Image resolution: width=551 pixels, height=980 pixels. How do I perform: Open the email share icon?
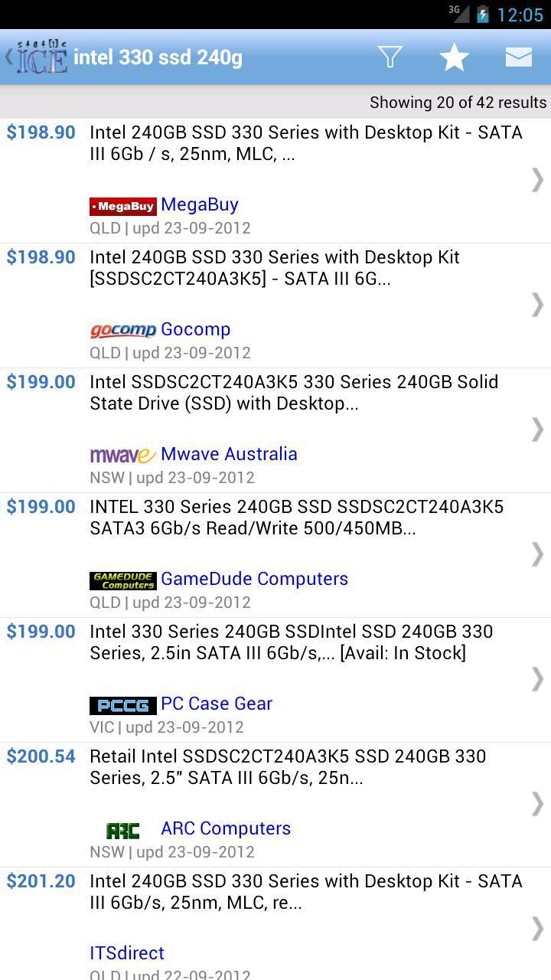pos(518,57)
